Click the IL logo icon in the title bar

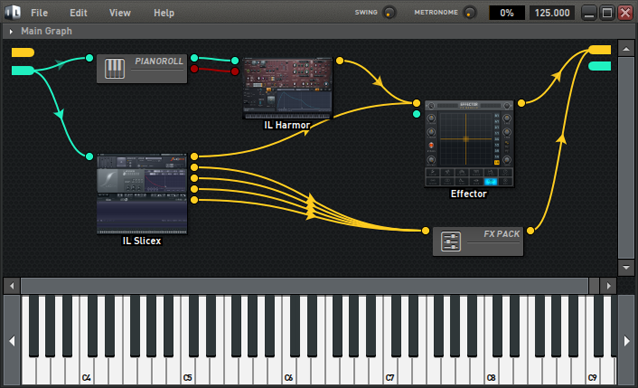(13, 13)
